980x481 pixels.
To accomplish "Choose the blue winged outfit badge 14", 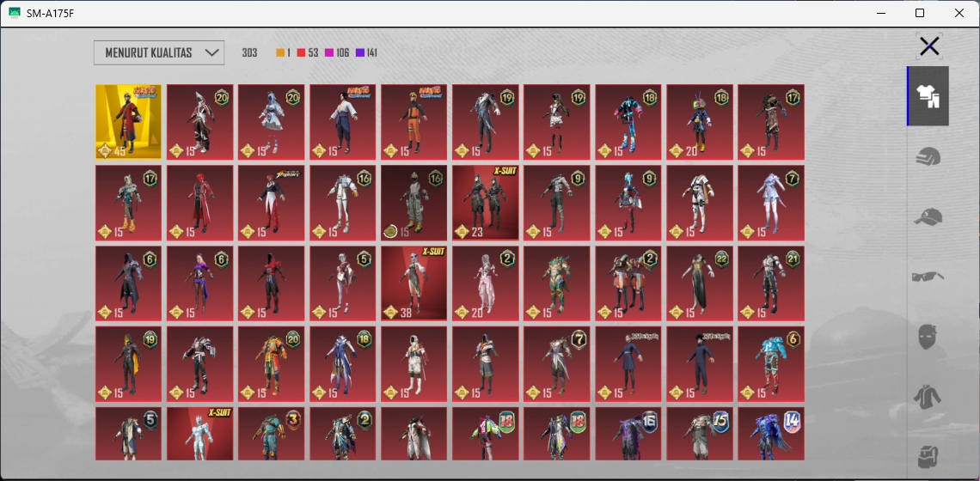I will (770, 434).
